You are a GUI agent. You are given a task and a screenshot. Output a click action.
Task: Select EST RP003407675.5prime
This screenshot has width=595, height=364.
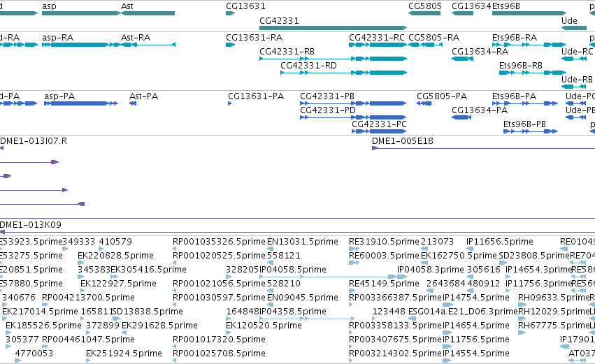351,347
